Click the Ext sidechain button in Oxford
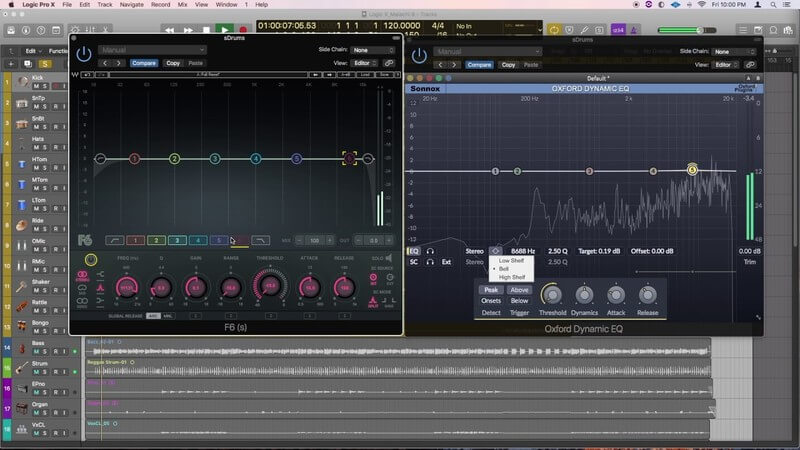Image resolution: width=800 pixels, height=450 pixels. pyautogui.click(x=446, y=262)
